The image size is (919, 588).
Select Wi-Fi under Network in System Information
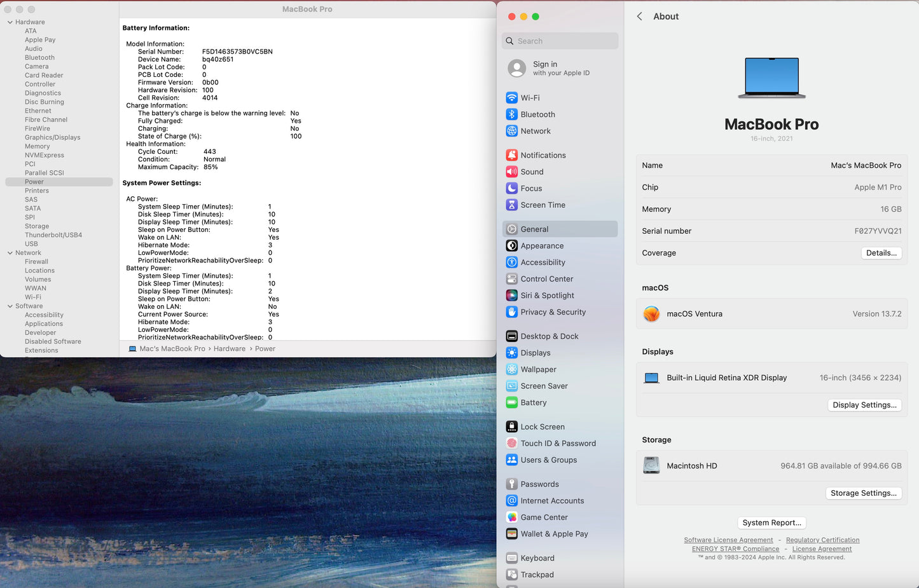[x=33, y=297]
